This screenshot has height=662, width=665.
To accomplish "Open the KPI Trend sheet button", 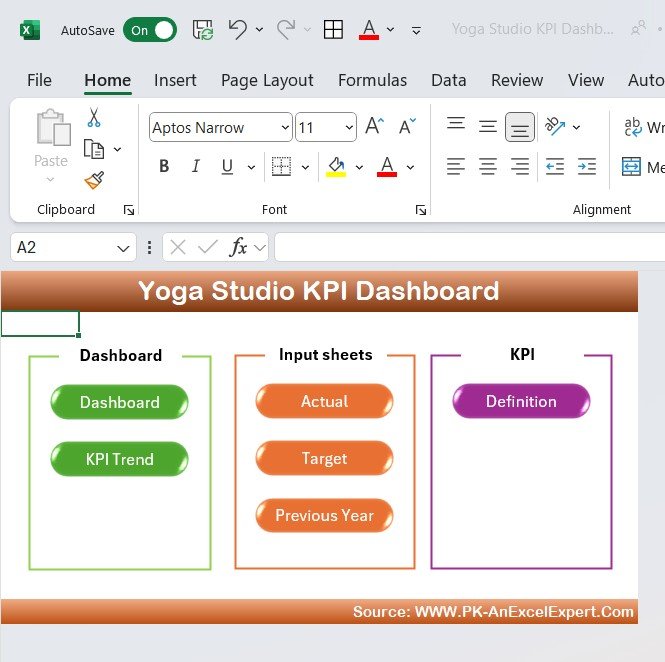I will (x=119, y=459).
